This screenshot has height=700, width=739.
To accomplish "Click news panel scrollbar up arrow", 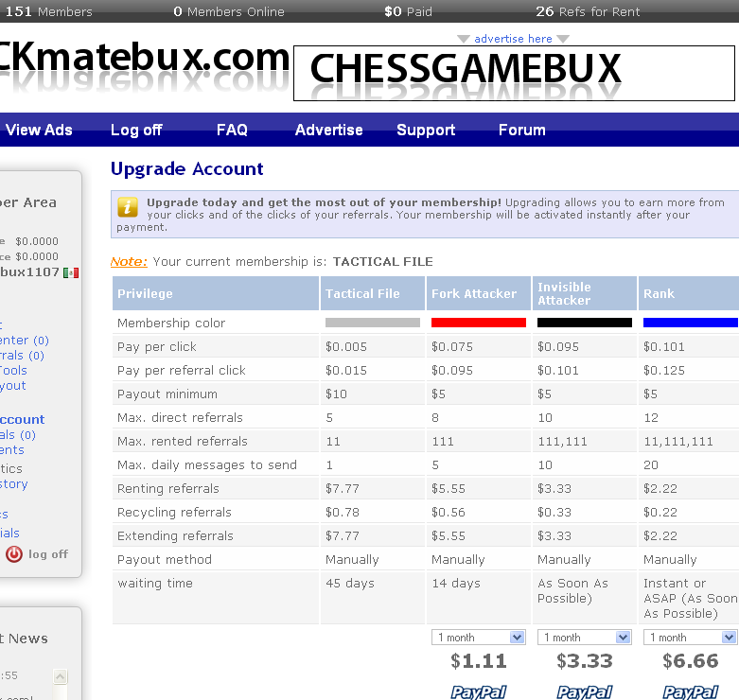I will pyautogui.click(x=61, y=677).
